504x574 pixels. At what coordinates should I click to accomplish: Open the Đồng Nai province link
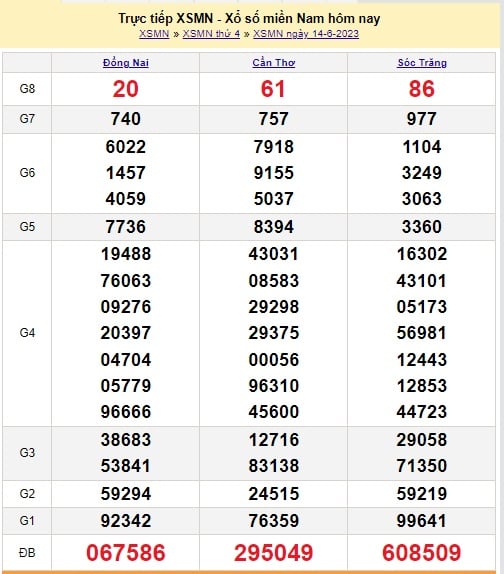(x=126, y=63)
